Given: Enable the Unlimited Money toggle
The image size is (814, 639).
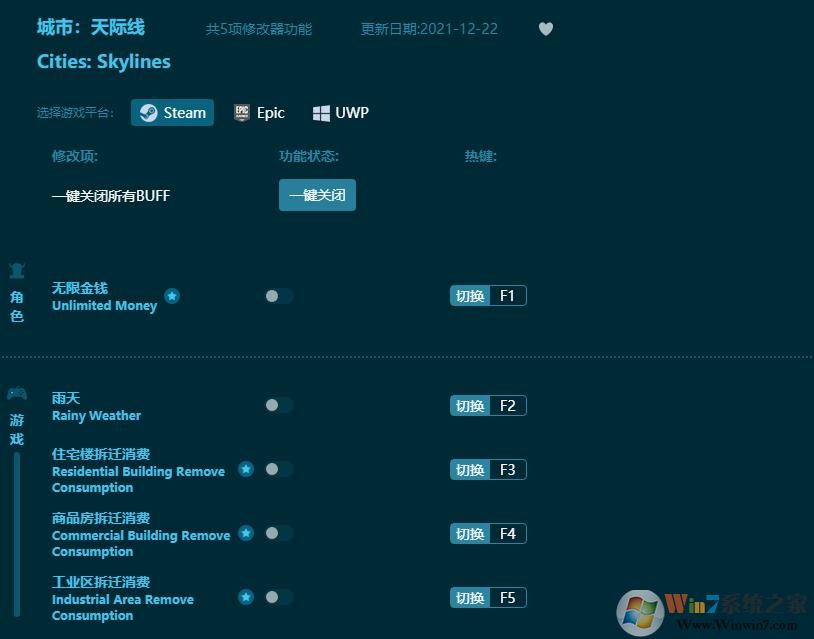Looking at the screenshot, I should tap(279, 295).
